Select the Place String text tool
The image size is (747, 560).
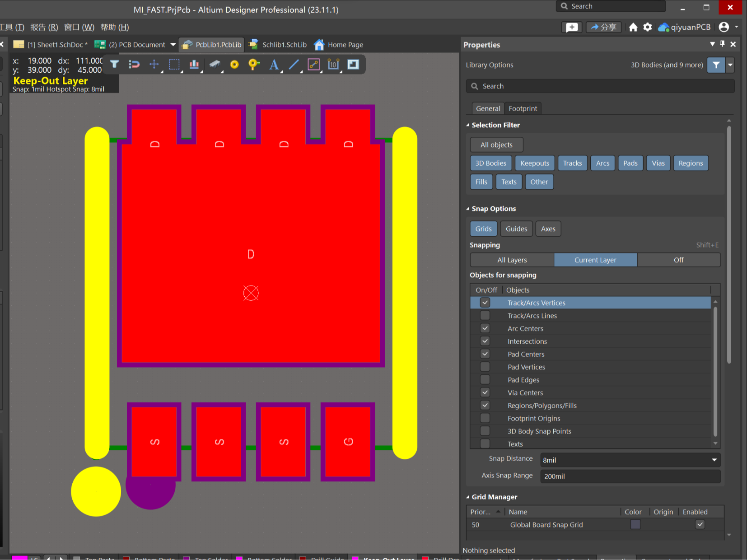pos(274,65)
